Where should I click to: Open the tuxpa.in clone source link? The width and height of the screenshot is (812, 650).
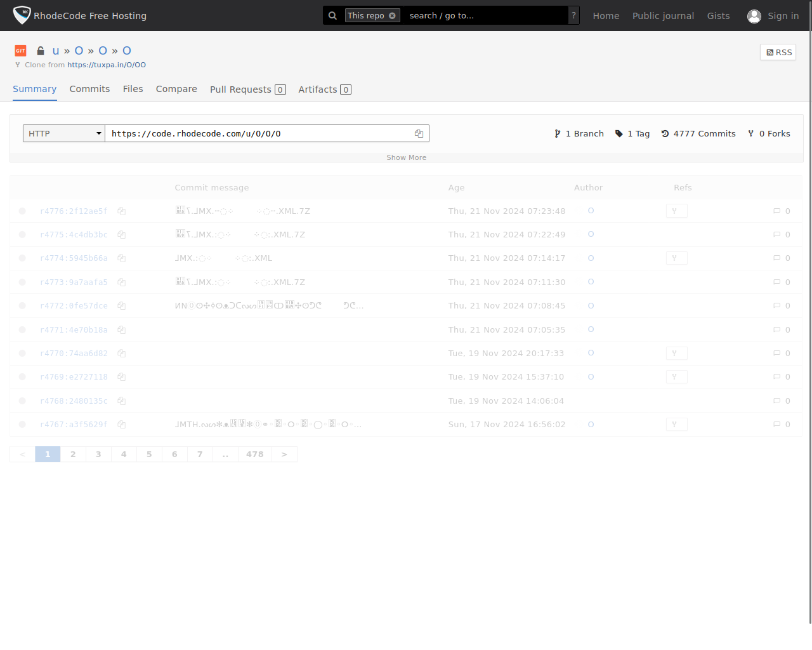point(107,65)
